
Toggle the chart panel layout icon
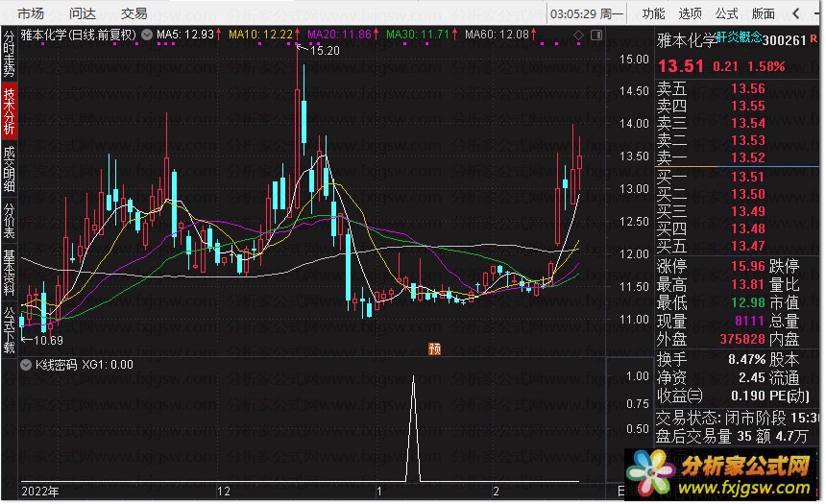[x=596, y=35]
